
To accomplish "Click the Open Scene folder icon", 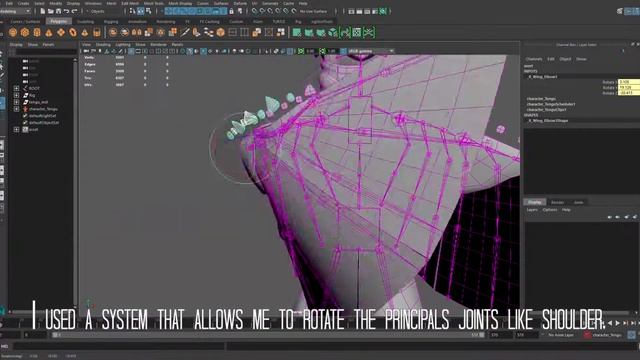I will (x=51, y=11).
